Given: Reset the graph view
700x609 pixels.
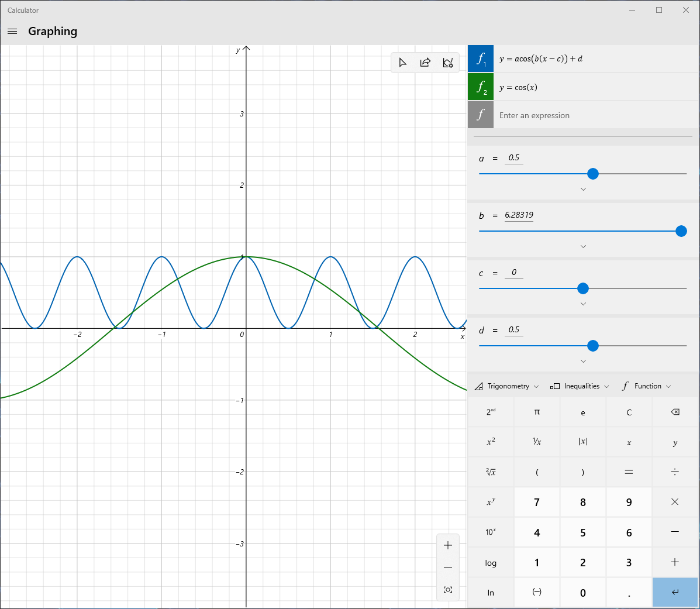Looking at the screenshot, I should (x=447, y=590).
